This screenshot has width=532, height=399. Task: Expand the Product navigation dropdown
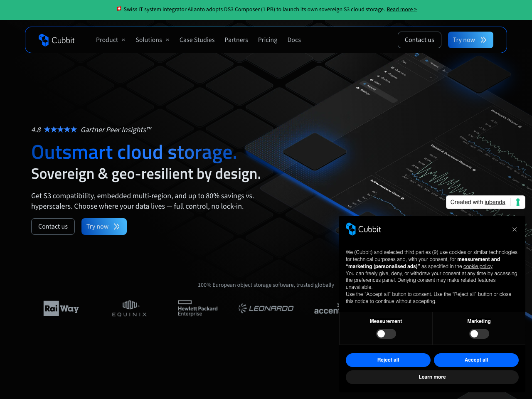click(111, 40)
